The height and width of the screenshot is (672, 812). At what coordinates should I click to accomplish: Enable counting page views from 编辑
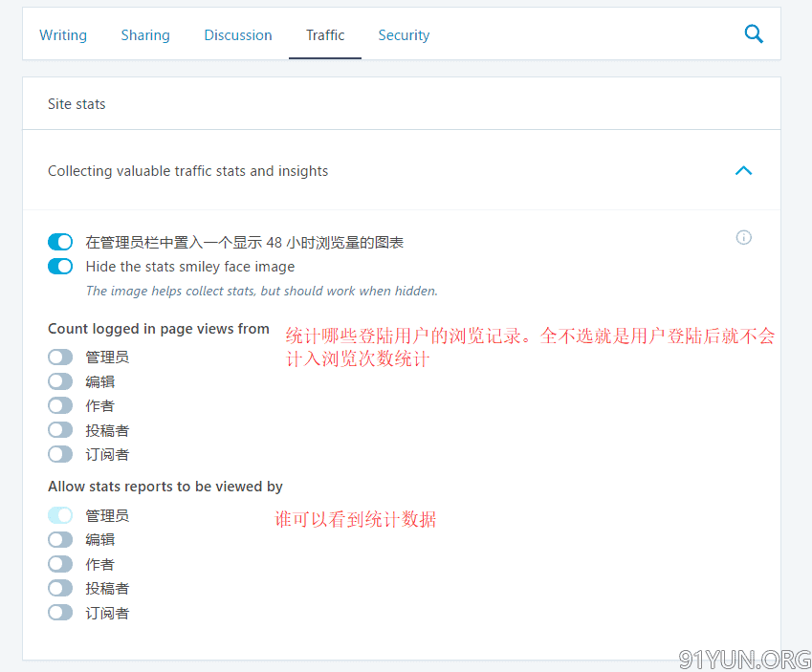click(60, 381)
